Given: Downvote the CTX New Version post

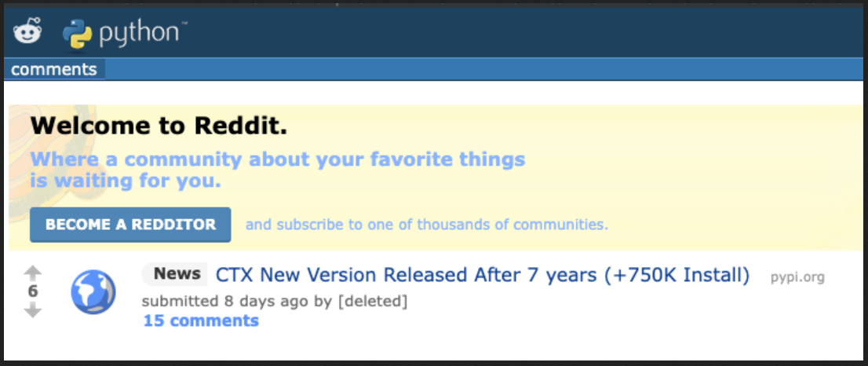Looking at the screenshot, I should click(33, 310).
